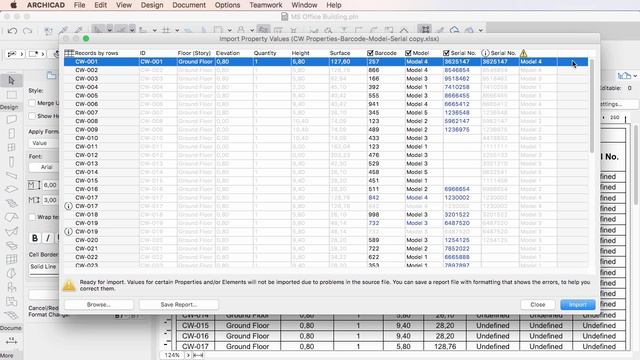
Task: Select the Dimension tool in the Document section
Action: (x=11, y=341)
